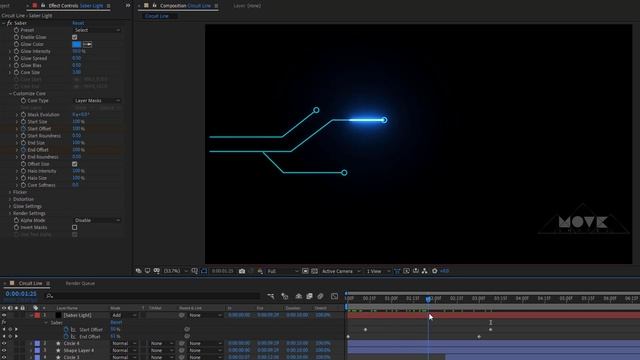Toggle the End Offset stopwatch in Effect Controls
The height and width of the screenshot is (360, 640).
[24, 150]
